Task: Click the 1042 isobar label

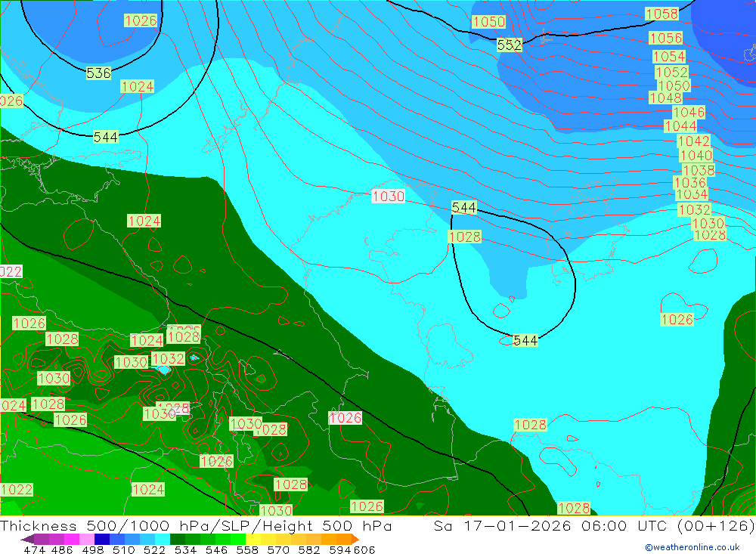Action: pyautogui.click(x=693, y=141)
